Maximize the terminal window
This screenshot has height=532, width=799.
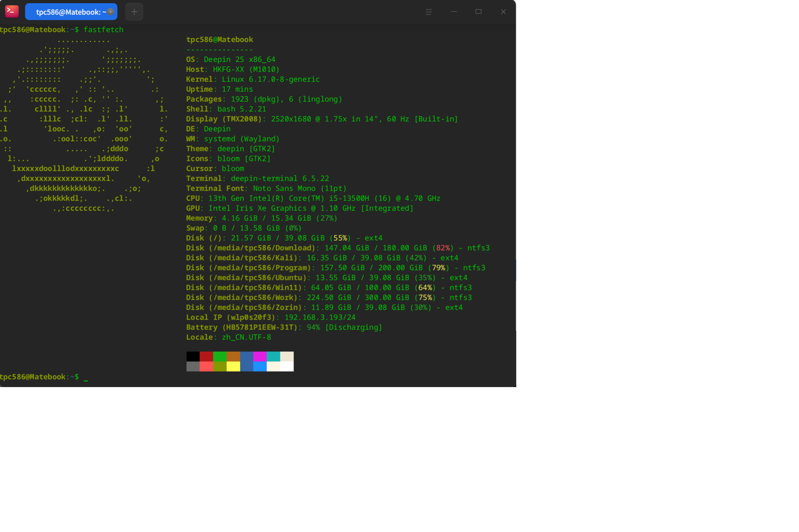click(x=479, y=12)
